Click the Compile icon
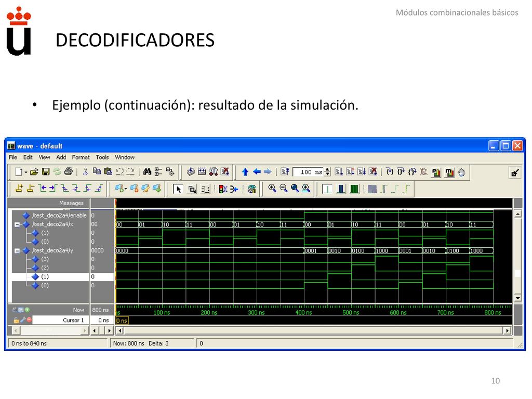Image resolution: width=532 pixels, height=399 pixels. pyautogui.click(x=191, y=171)
